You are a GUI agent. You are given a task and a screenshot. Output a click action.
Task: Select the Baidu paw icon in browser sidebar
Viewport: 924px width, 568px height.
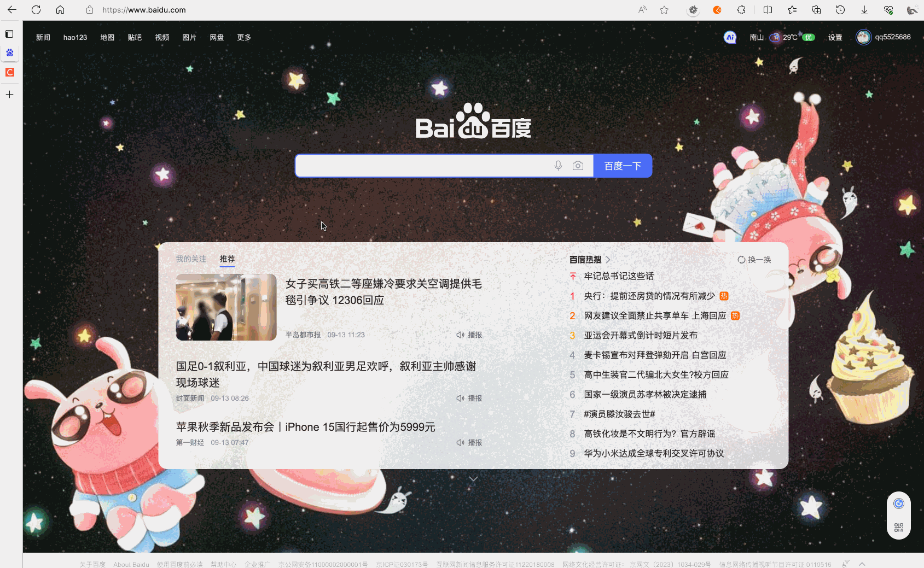(x=9, y=53)
